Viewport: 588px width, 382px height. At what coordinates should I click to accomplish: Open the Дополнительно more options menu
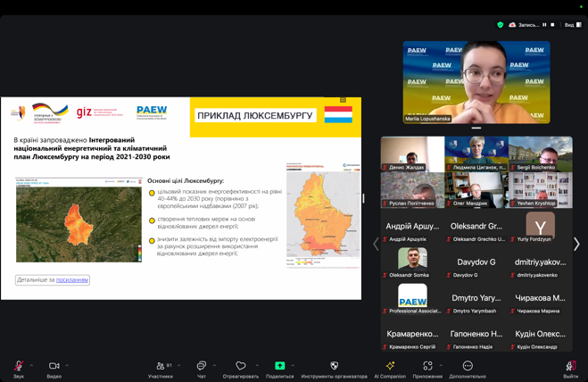[468, 366]
